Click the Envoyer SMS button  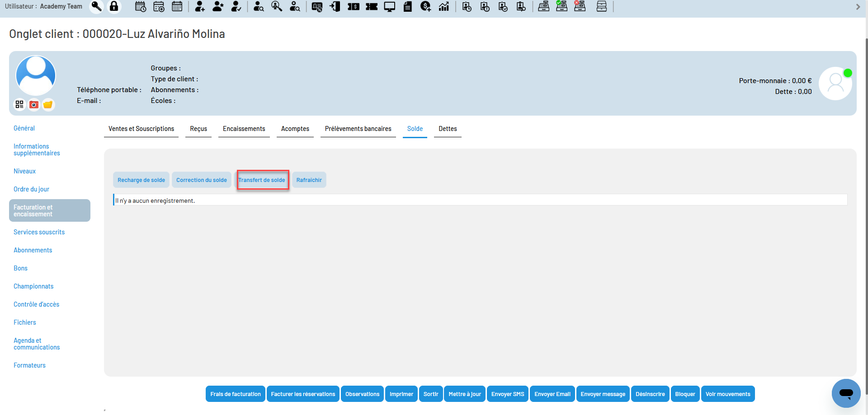pyautogui.click(x=508, y=394)
